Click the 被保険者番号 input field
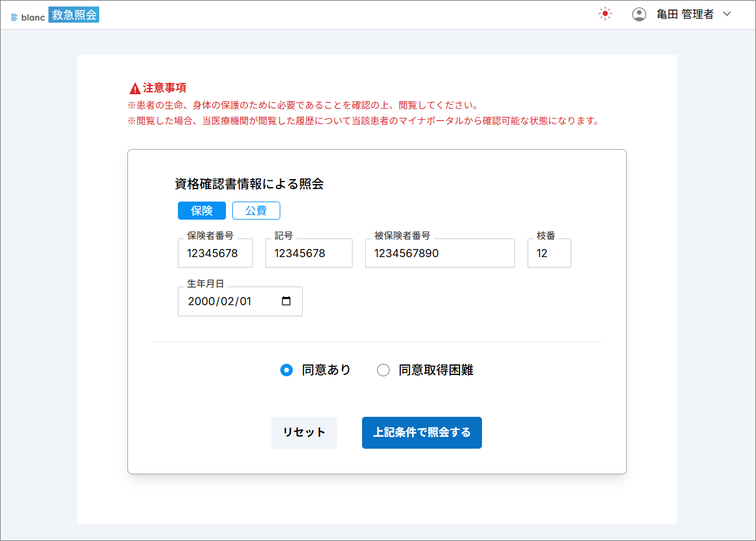Viewport: 756px width, 541px height. click(x=439, y=253)
